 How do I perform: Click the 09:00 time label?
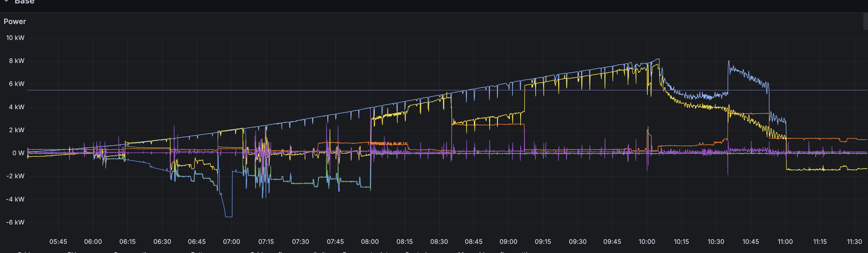point(509,241)
